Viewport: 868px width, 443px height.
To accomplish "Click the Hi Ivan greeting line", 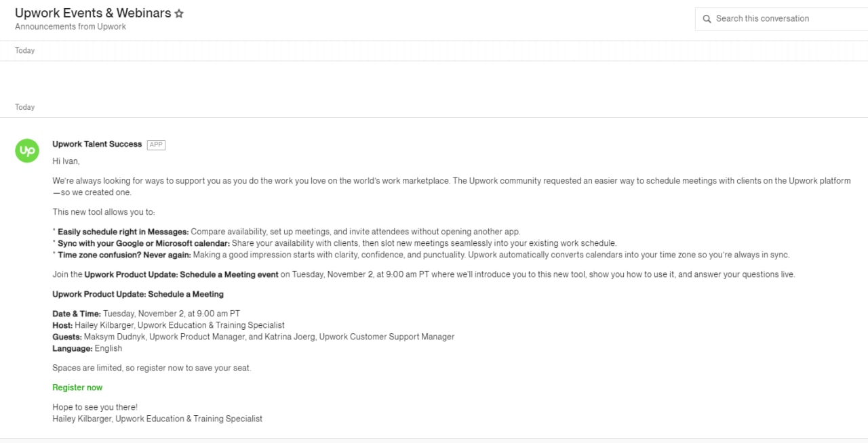I will pyautogui.click(x=66, y=161).
